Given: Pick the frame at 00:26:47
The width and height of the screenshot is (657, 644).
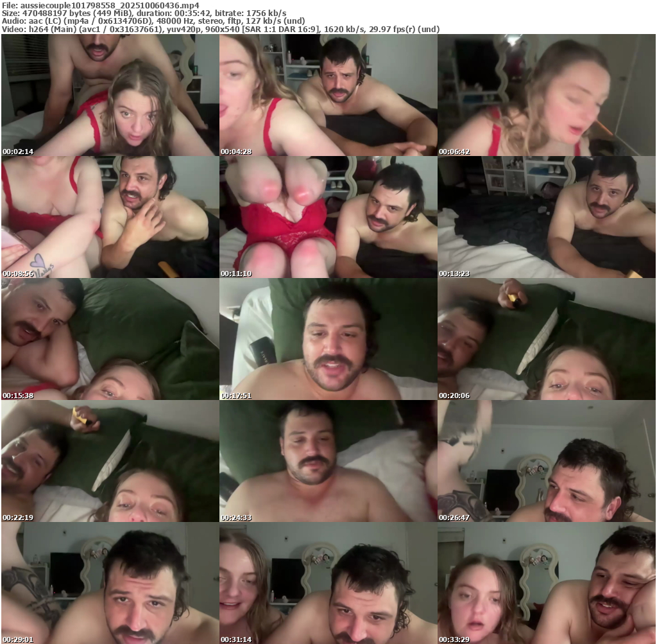Looking at the screenshot, I should (546, 461).
